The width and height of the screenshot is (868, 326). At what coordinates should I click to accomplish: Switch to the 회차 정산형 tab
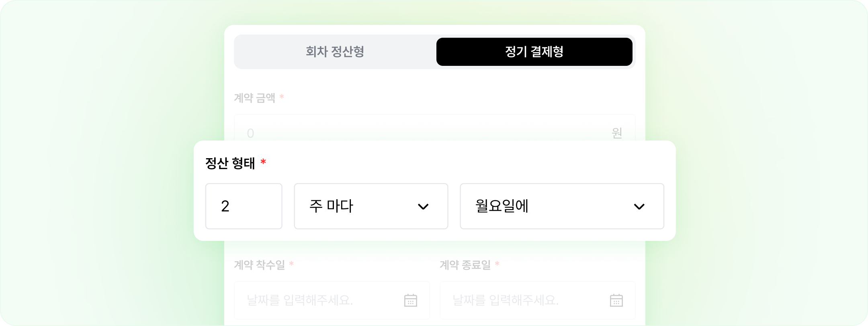[335, 52]
